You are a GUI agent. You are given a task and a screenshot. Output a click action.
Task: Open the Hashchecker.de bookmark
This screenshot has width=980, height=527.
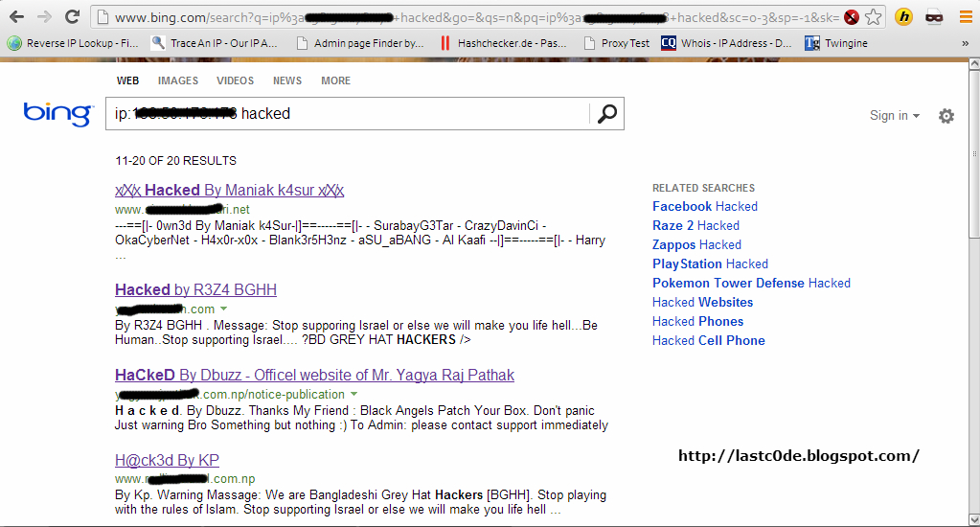point(504,43)
